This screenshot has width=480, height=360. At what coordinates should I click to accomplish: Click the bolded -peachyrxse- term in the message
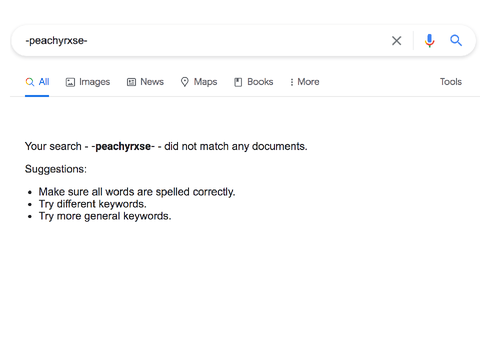(x=123, y=147)
